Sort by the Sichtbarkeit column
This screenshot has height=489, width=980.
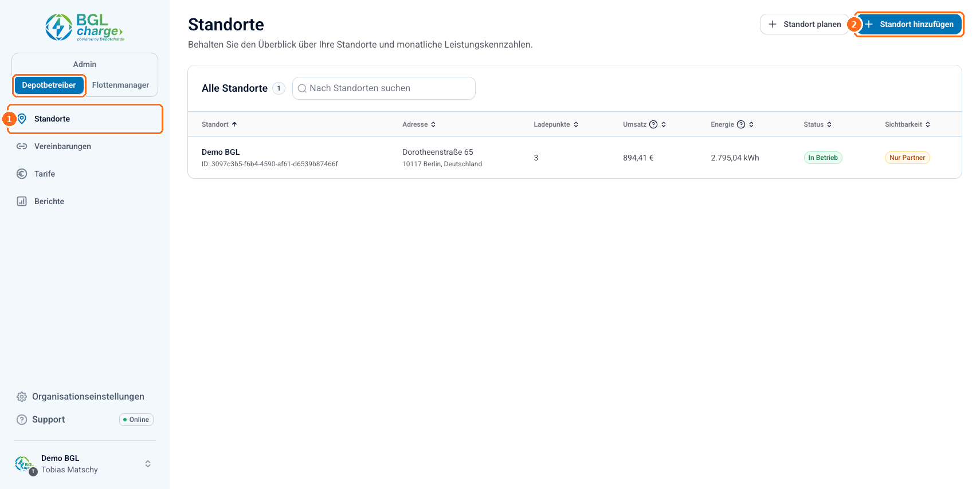pos(908,124)
